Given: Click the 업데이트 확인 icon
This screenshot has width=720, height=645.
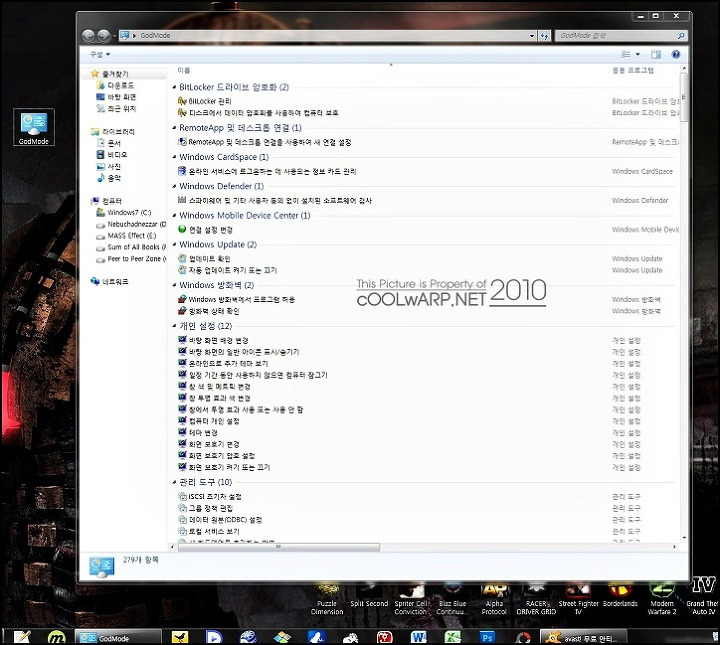Looking at the screenshot, I should 182,258.
